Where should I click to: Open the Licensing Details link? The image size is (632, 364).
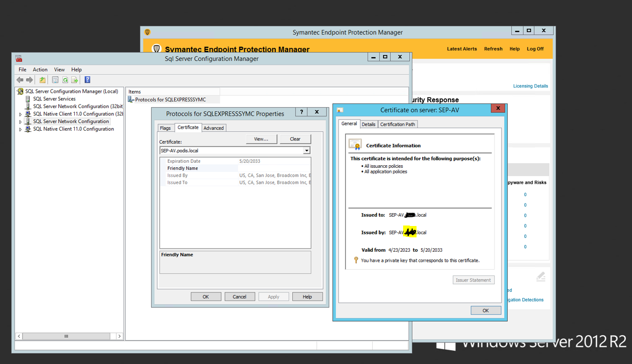click(x=530, y=86)
